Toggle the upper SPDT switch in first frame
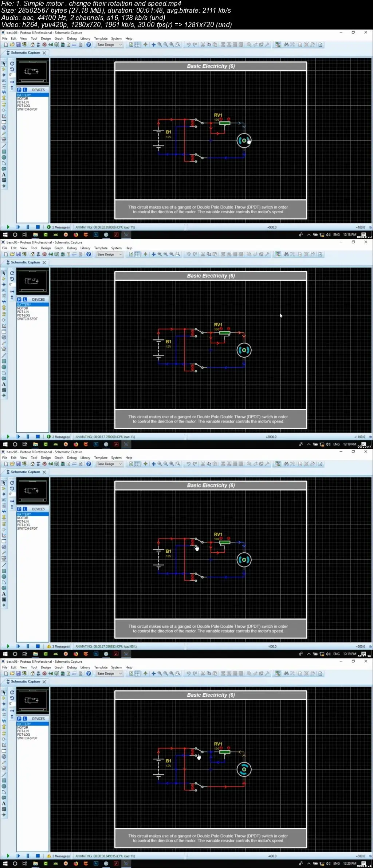 pos(198,123)
